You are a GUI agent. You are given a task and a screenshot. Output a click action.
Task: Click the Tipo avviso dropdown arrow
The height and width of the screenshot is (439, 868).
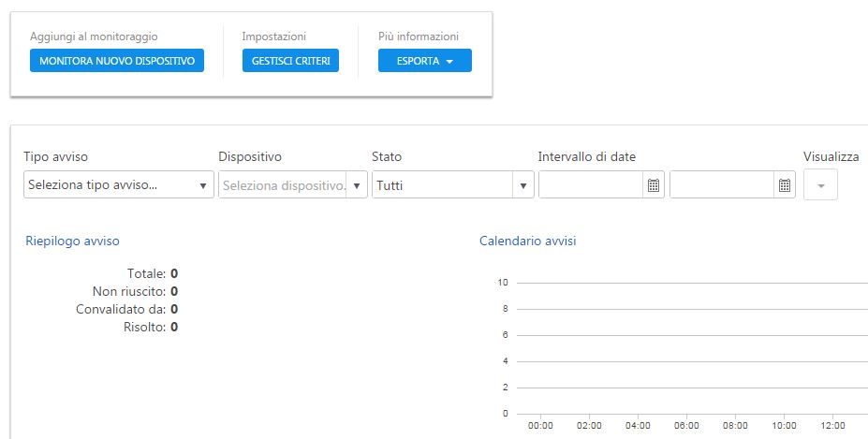coord(204,185)
